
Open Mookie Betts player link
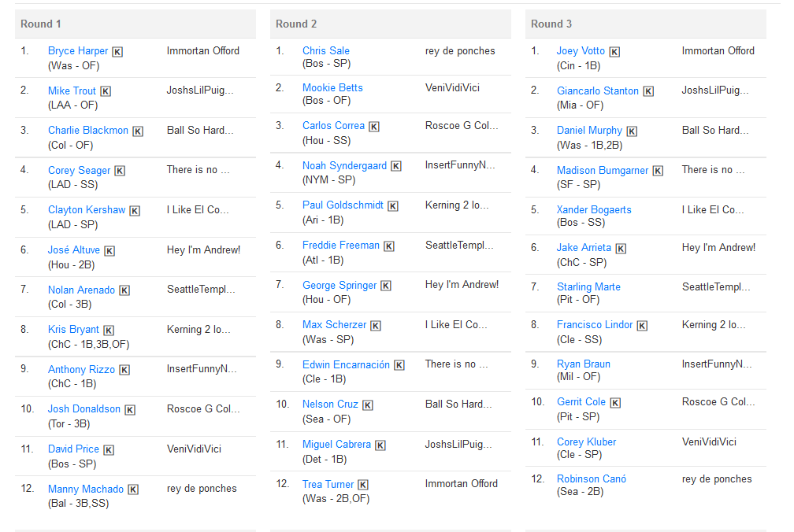coord(332,87)
